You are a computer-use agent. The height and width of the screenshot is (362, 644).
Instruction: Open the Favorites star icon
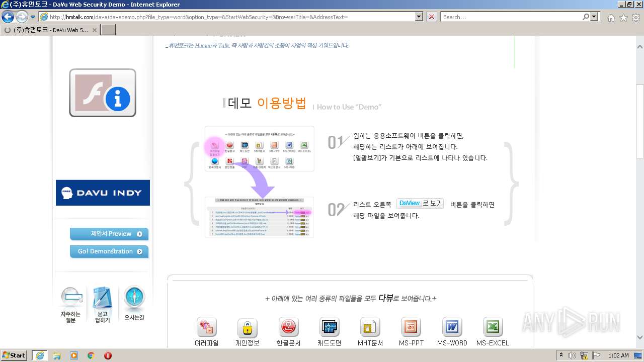(x=623, y=18)
